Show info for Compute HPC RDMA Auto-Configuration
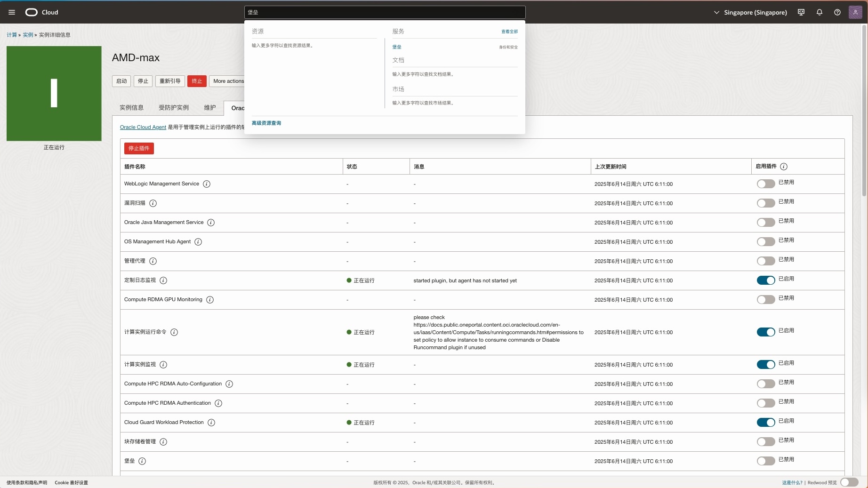The width and height of the screenshot is (868, 488). point(229,384)
